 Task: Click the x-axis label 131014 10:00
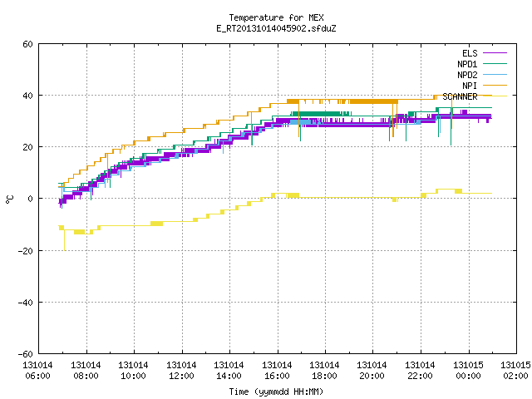pos(133,371)
